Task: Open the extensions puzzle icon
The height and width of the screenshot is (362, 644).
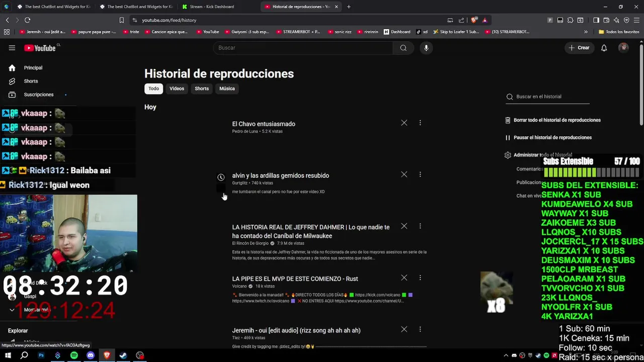Action: [570, 20]
